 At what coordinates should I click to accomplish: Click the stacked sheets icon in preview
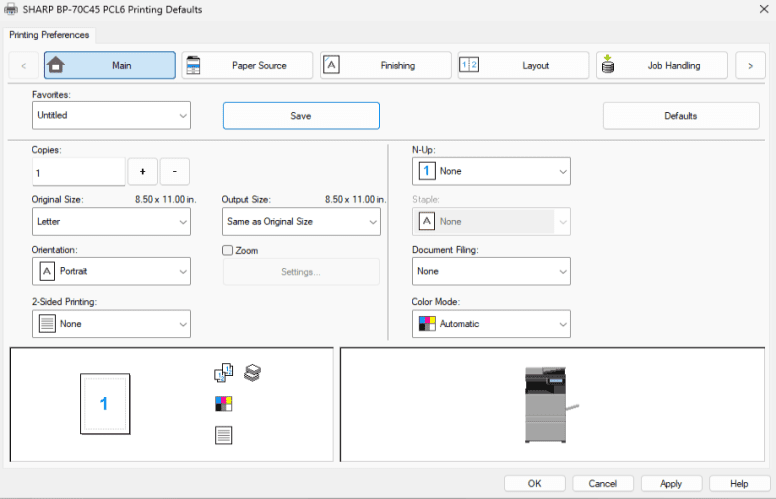[x=252, y=373]
